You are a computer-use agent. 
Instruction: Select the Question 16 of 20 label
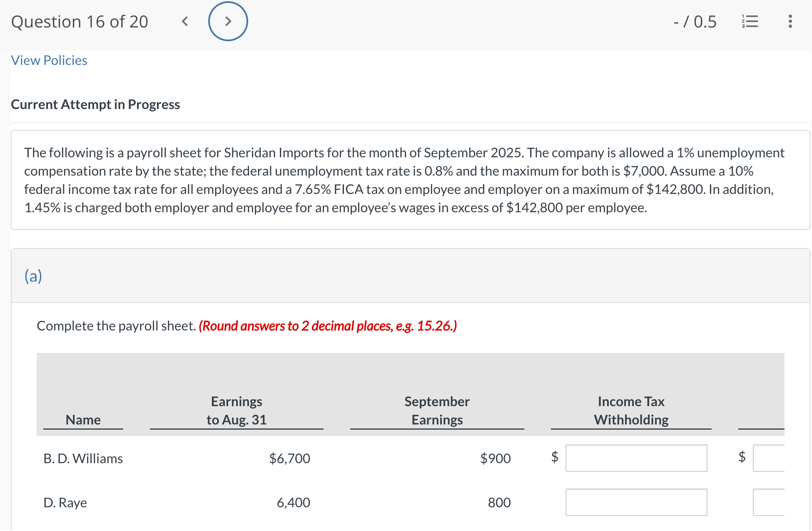(x=80, y=21)
